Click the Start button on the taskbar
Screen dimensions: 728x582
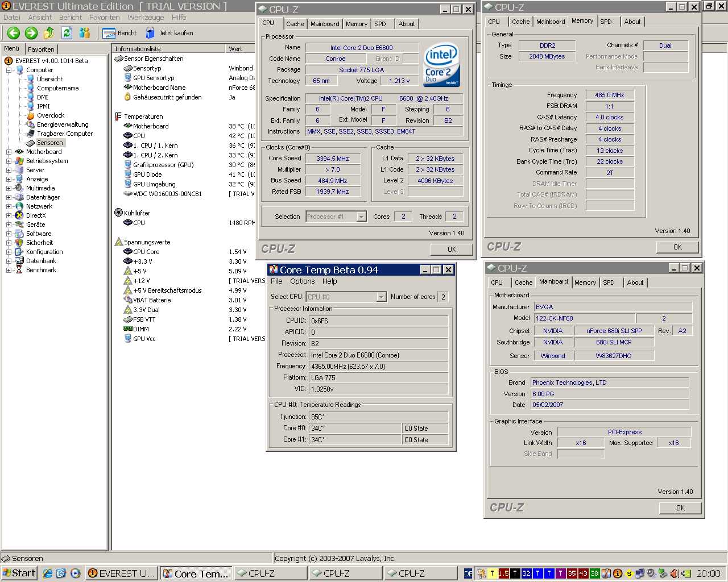pyautogui.click(x=19, y=573)
